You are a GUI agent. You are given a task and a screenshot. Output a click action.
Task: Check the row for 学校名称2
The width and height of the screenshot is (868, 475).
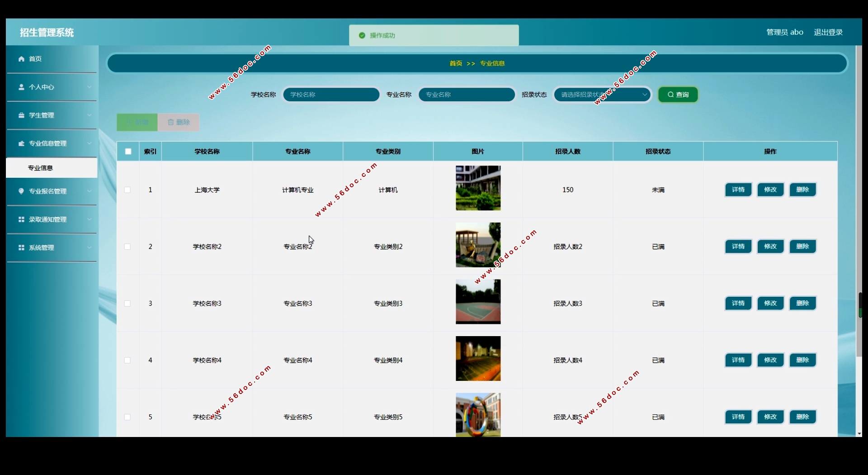(x=127, y=247)
